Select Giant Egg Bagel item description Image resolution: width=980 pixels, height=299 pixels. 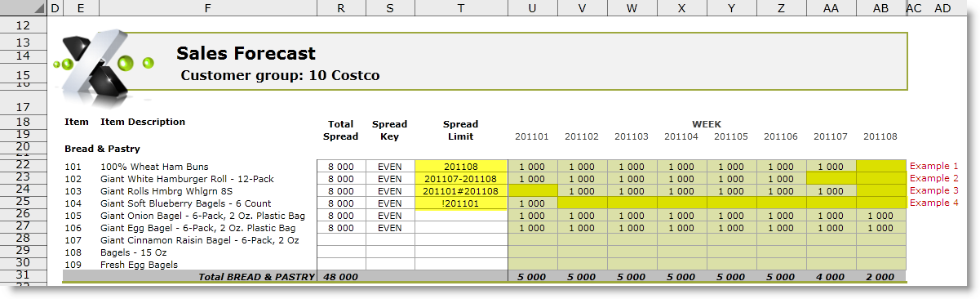point(198,228)
